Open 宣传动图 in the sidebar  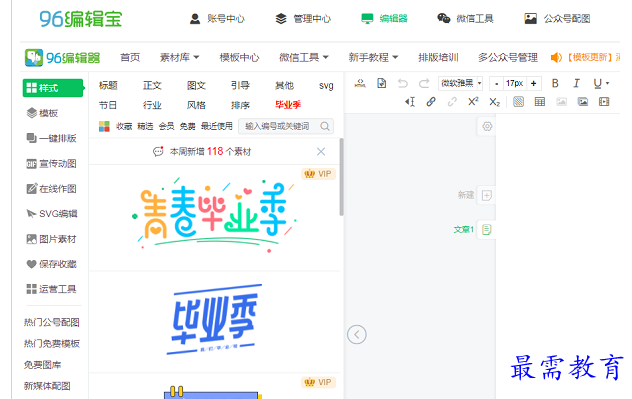[51, 164]
